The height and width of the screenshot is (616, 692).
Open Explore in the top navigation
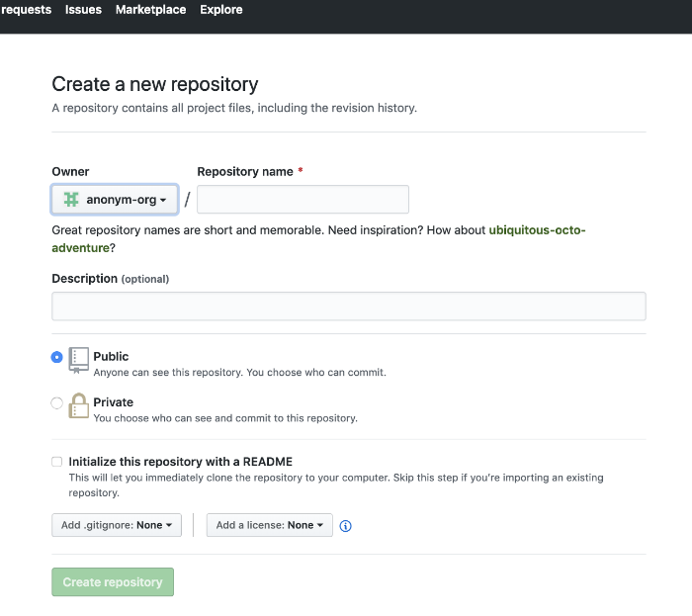click(x=221, y=10)
